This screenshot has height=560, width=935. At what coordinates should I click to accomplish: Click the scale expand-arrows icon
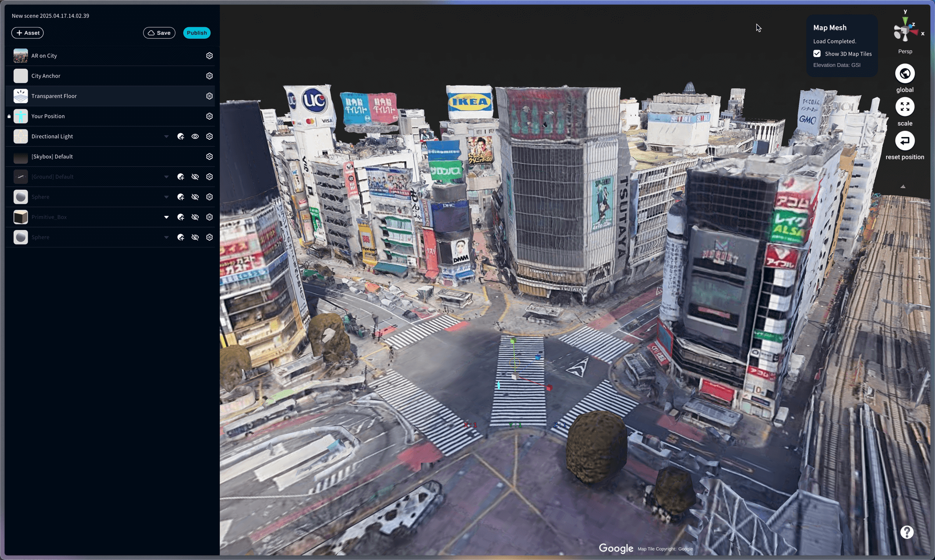[905, 107]
